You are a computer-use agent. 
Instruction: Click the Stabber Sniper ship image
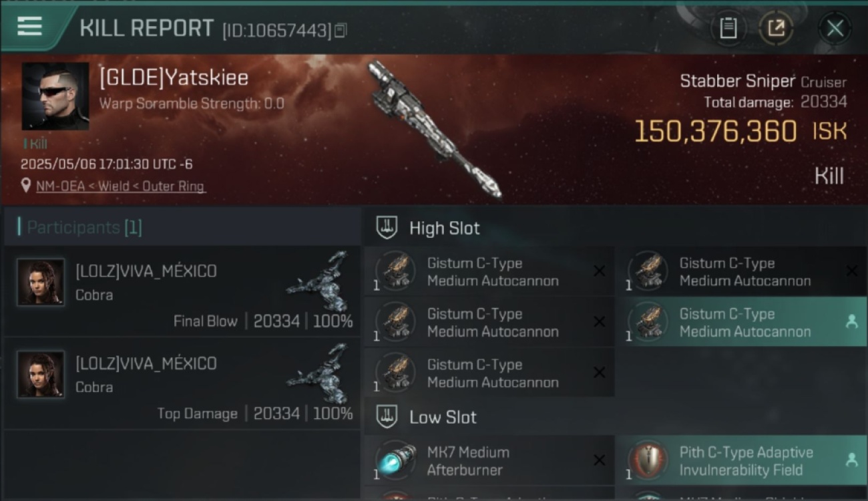tap(434, 129)
